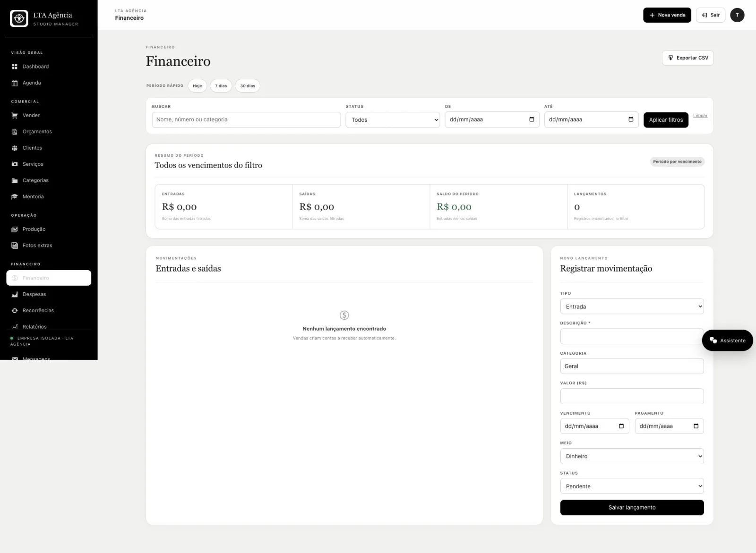This screenshot has height=553, width=756.
Task: Focus the Valor (R$) input field
Action: [x=632, y=396]
